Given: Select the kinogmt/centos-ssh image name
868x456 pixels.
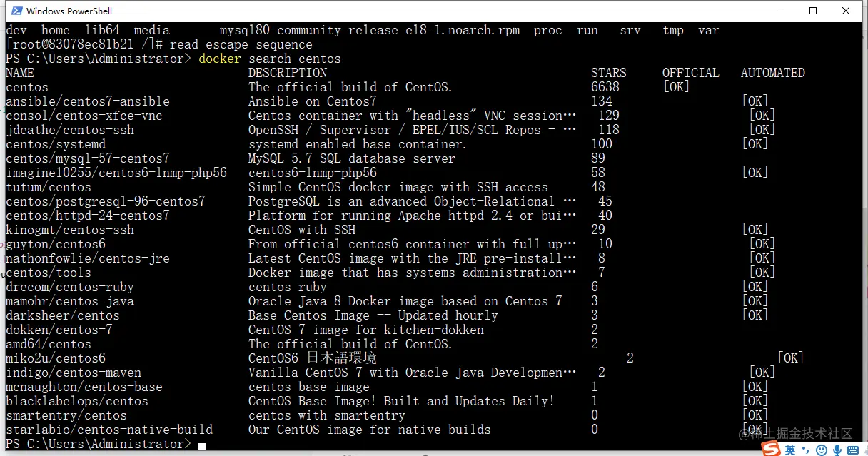Looking at the screenshot, I should coord(70,230).
